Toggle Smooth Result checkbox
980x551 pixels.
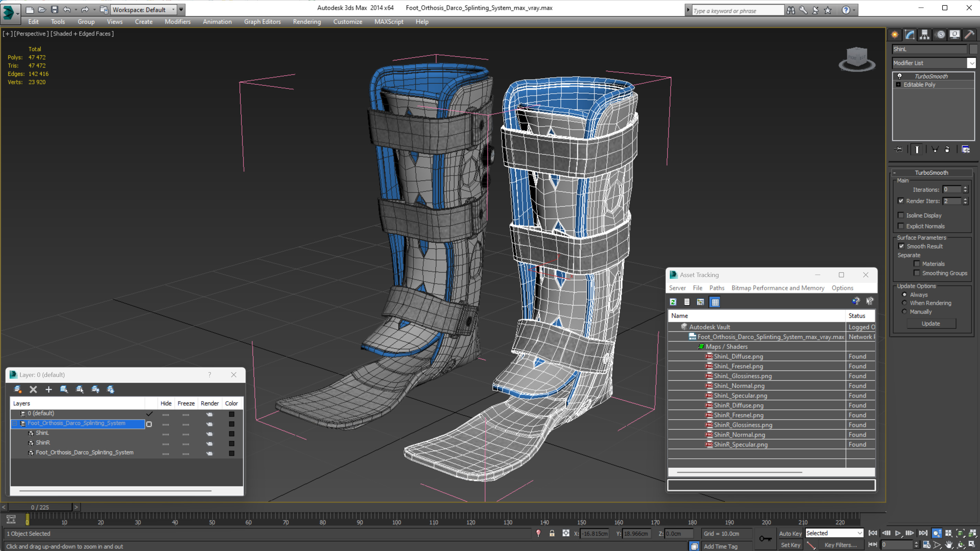click(x=902, y=246)
